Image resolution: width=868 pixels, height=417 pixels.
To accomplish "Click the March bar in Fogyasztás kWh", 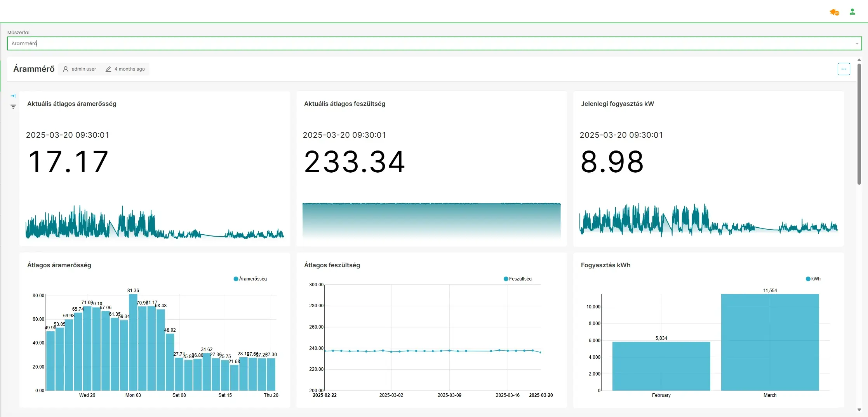I will [x=770, y=342].
